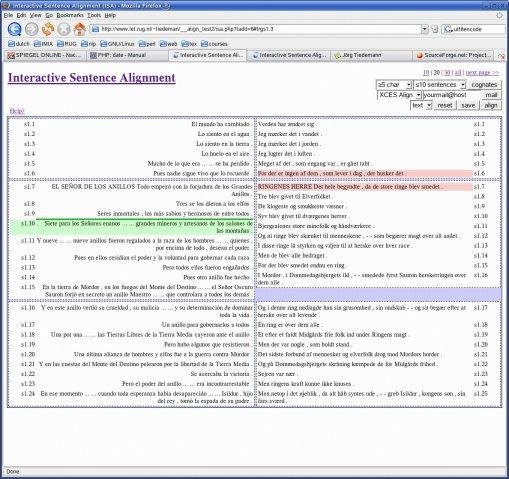This screenshot has width=509, height=479.
Task: Go to the Home page icon
Action: [79, 29]
